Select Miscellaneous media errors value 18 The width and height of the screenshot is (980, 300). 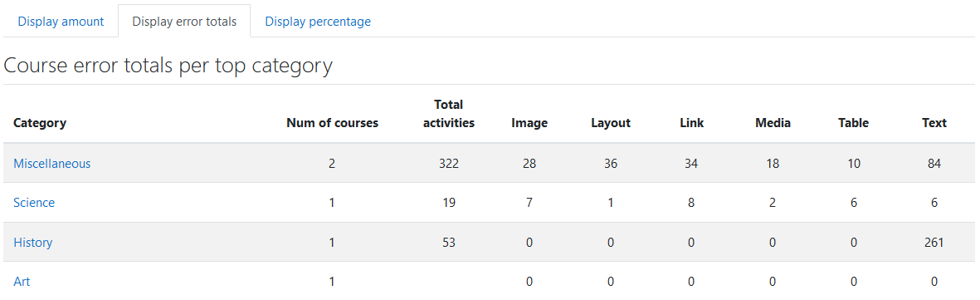(773, 164)
